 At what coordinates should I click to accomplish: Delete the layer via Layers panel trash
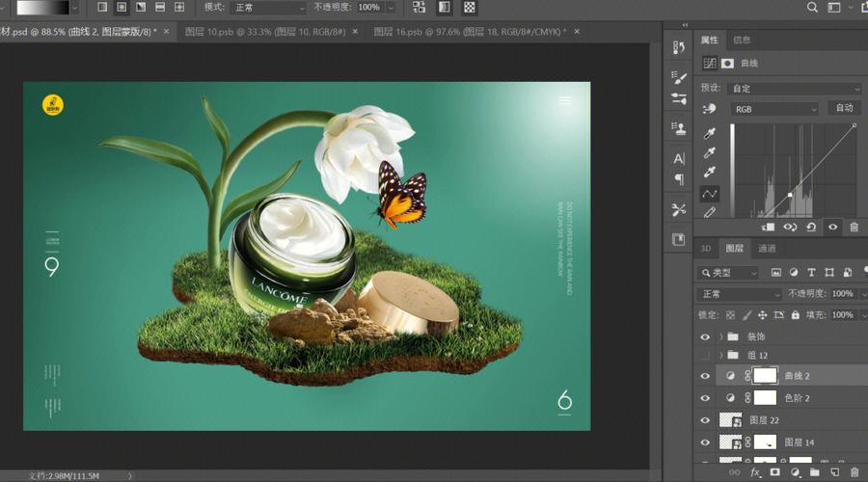[x=854, y=472]
